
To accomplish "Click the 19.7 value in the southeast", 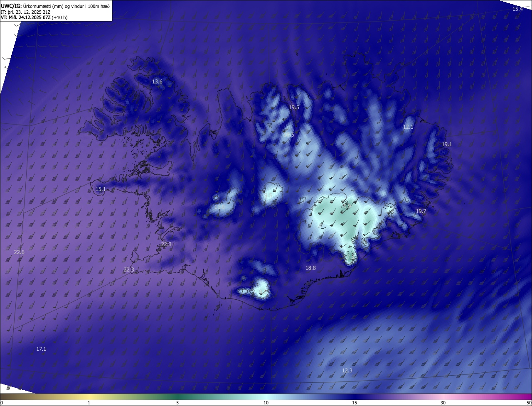I will [421, 211].
